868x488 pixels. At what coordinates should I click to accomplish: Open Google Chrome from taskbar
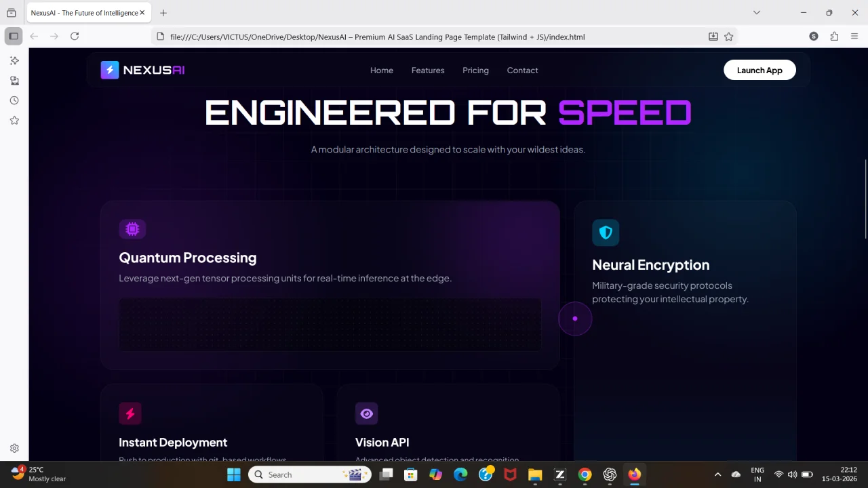click(585, 474)
